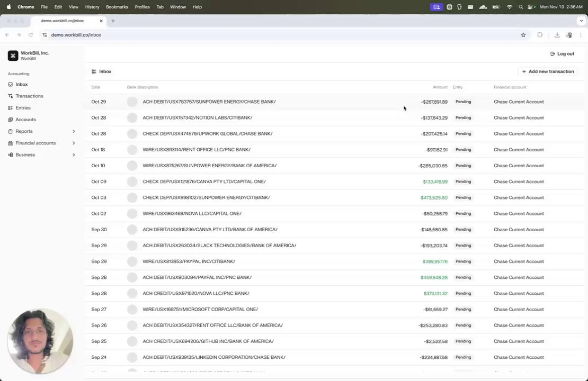Open the Chrome profile avatar

[x=569, y=35]
